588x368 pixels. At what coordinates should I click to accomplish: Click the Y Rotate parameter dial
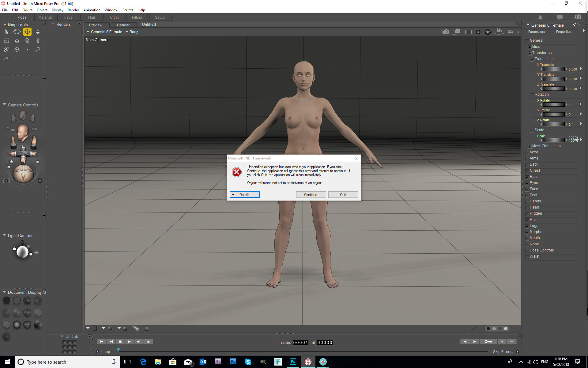click(x=554, y=114)
